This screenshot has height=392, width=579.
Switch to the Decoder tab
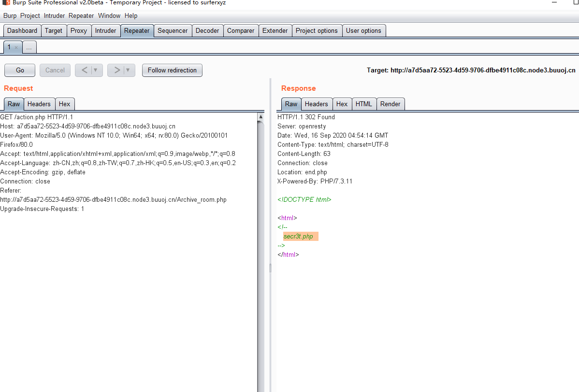pyautogui.click(x=207, y=30)
